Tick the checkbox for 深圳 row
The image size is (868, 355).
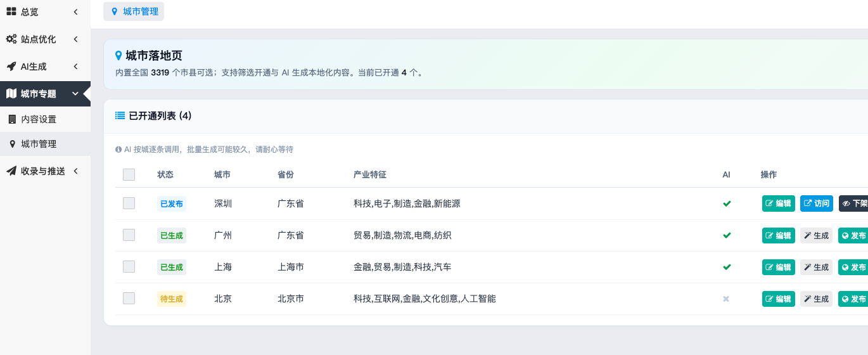(129, 203)
